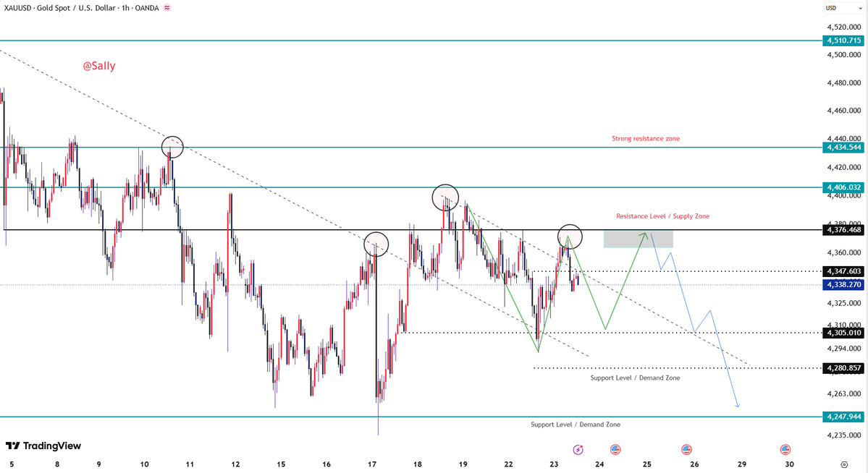Image resolution: width=868 pixels, height=473 pixels.
Task: Click the current price label 4,338.270
Action: 843,284
